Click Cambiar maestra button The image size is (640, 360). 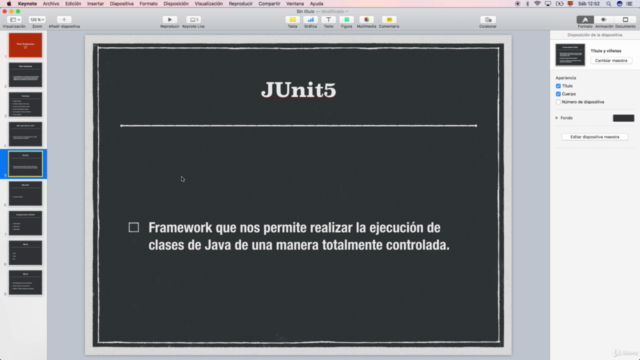tap(611, 60)
